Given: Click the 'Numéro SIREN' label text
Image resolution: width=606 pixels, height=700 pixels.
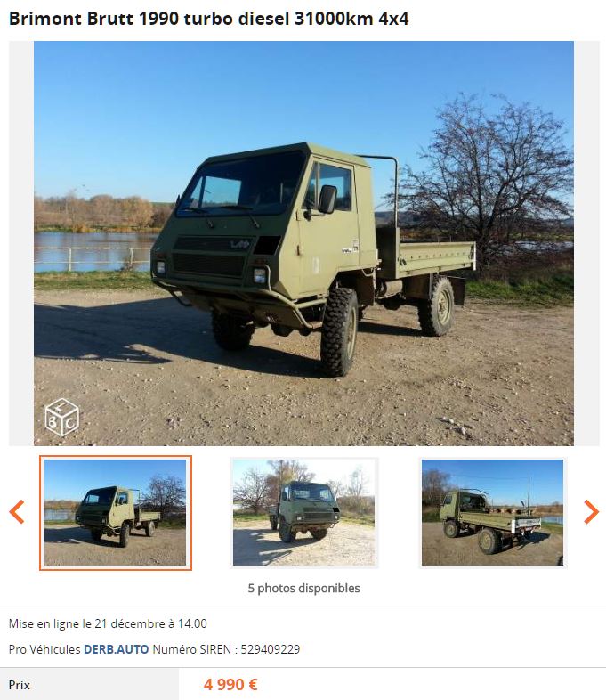Looking at the screenshot, I should tap(191, 649).
